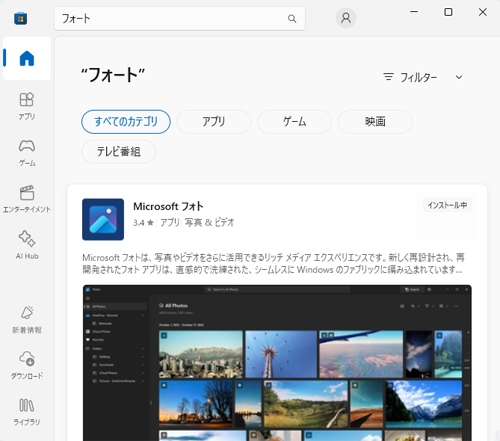Image resolution: width=500 pixels, height=441 pixels.
Task: Select the 映画 category chip
Action: 375,122
